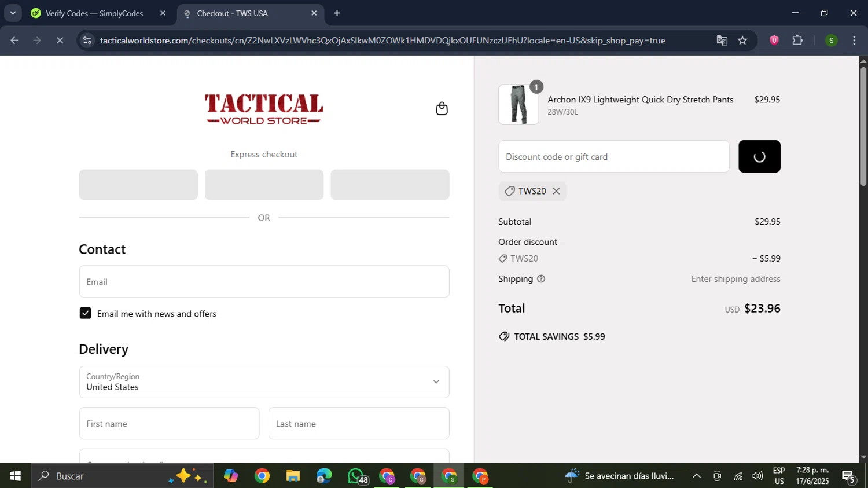The height and width of the screenshot is (488, 868).
Task: Click the third express checkout button
Action: pyautogui.click(x=389, y=185)
